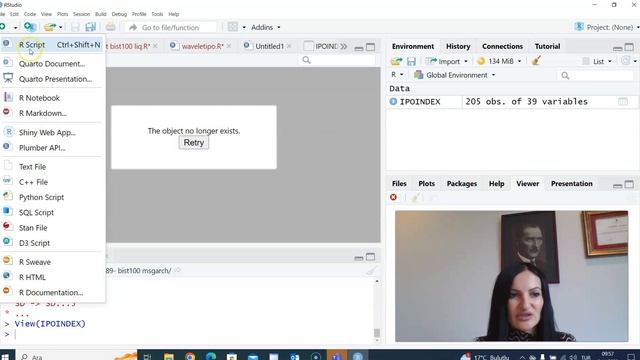Switch to the Untitled1 tab
Screen dimensions: 640x360
pyautogui.click(x=269, y=46)
